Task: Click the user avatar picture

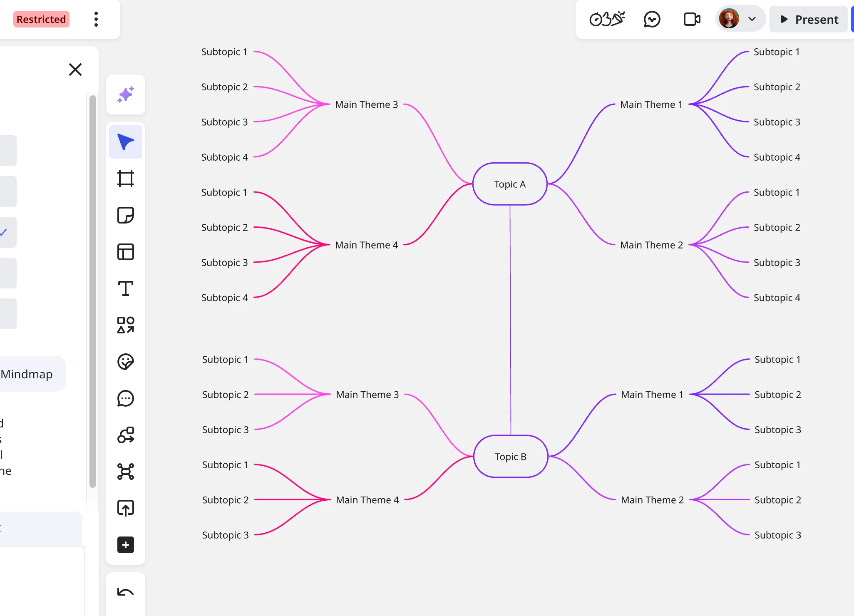Action: [x=729, y=19]
